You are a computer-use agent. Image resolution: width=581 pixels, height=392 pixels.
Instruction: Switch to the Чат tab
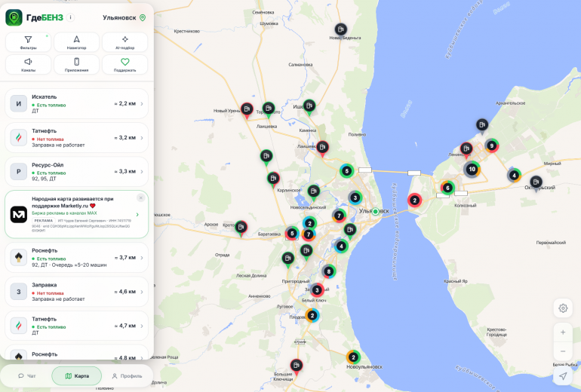pyautogui.click(x=26, y=376)
